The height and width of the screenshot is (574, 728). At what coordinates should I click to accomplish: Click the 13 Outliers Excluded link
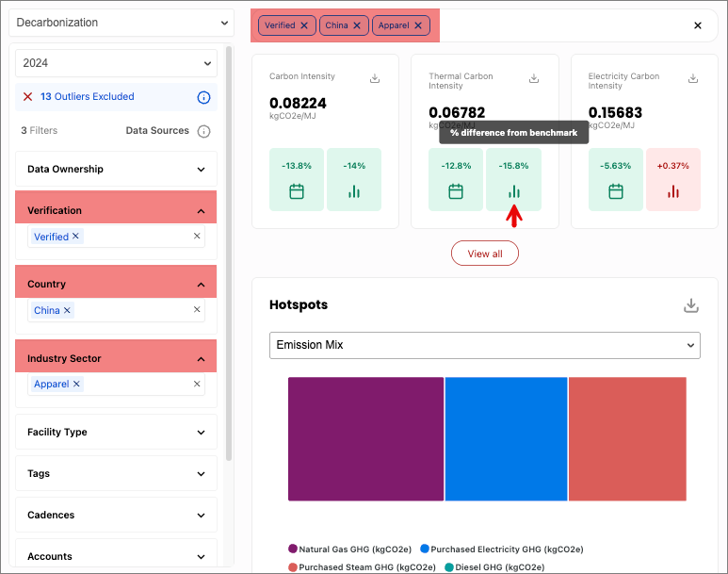point(88,97)
